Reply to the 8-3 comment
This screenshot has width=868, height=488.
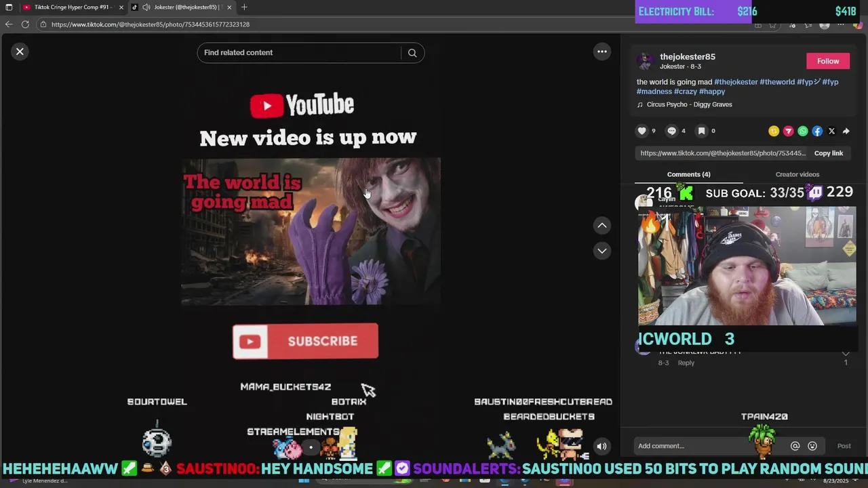[x=686, y=363]
